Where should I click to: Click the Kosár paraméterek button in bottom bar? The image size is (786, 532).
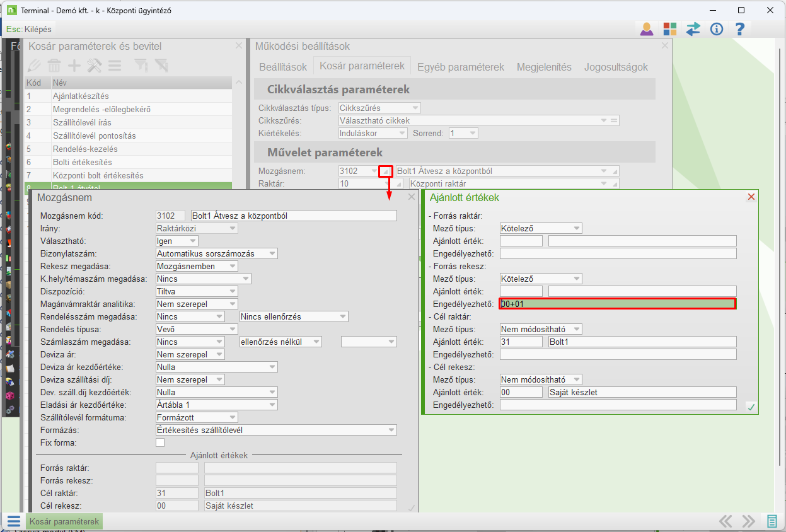[64, 521]
